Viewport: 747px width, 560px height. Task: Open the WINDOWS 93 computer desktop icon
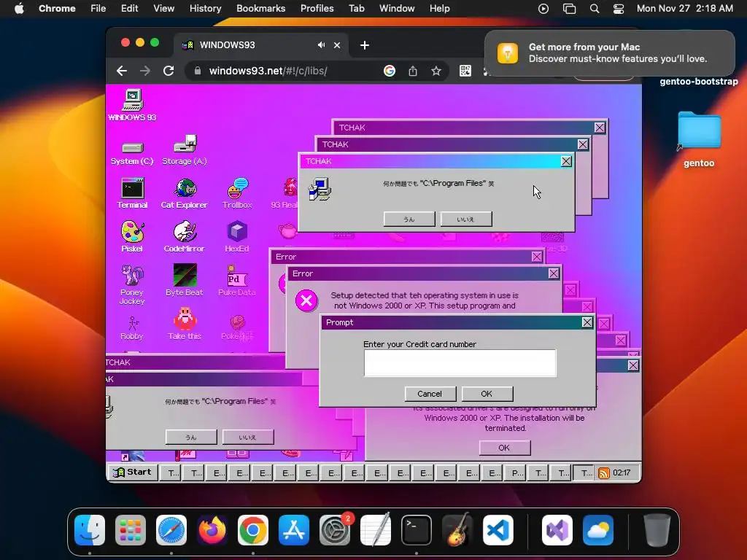132,104
